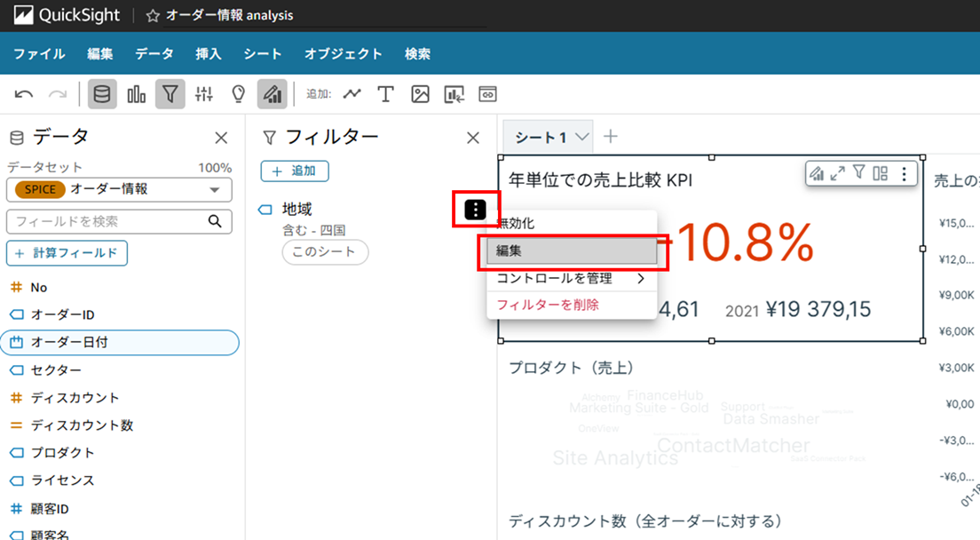This screenshot has height=540, width=980.
Task: Open the insights lightbulb icon
Action: click(238, 94)
